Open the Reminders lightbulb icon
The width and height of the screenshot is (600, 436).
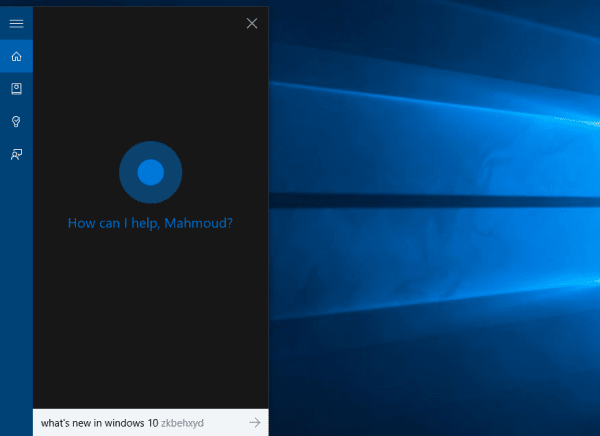(16, 122)
